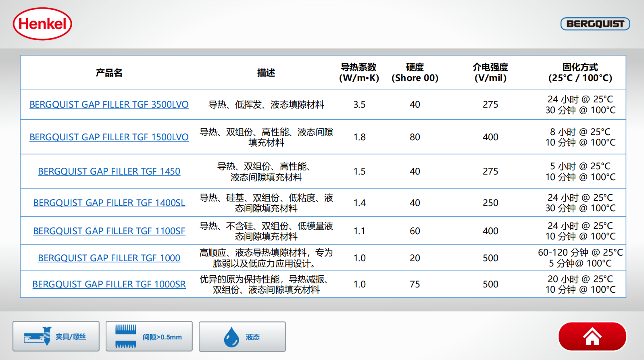
Task: Click the 产品名 column header
Action: (109, 73)
